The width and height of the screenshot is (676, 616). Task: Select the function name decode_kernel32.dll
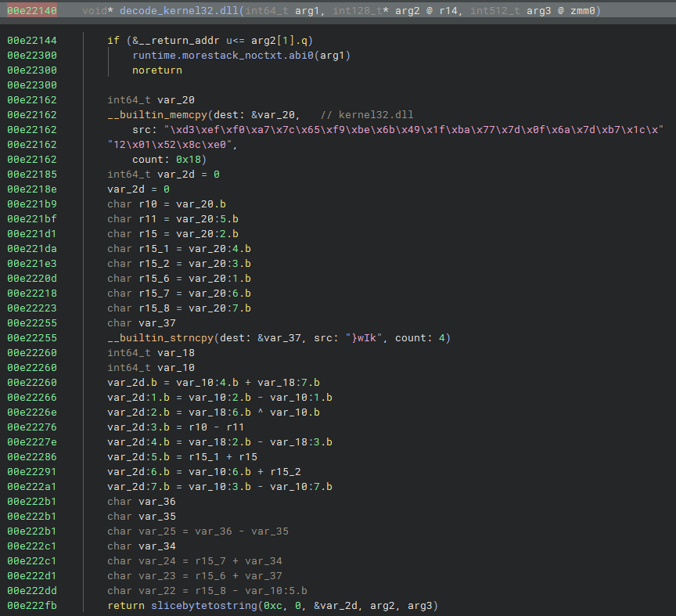(179, 11)
